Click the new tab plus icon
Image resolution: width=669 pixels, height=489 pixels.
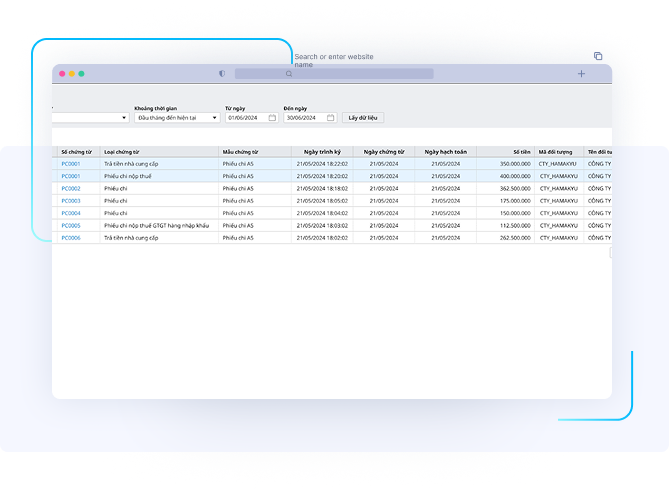[582, 74]
